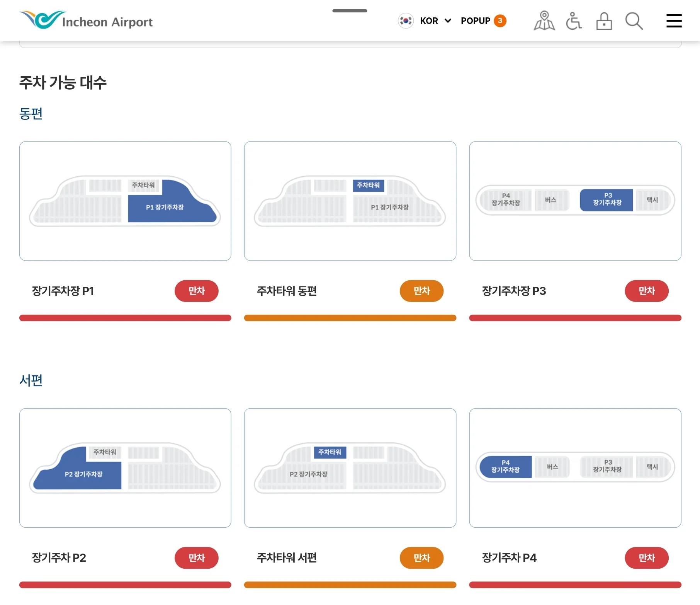The image size is (700, 605).
Task: Open the search magnifier icon
Action: point(634,21)
